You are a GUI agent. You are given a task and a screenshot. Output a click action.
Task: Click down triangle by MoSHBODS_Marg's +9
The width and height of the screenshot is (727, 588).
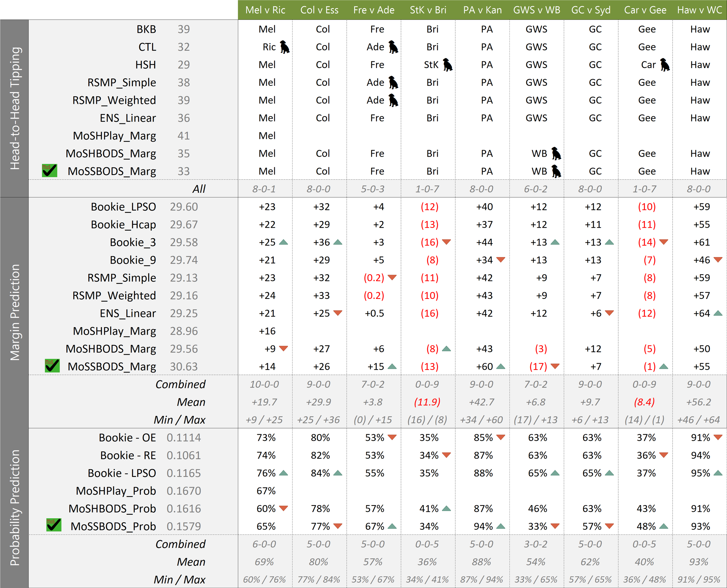click(x=284, y=349)
